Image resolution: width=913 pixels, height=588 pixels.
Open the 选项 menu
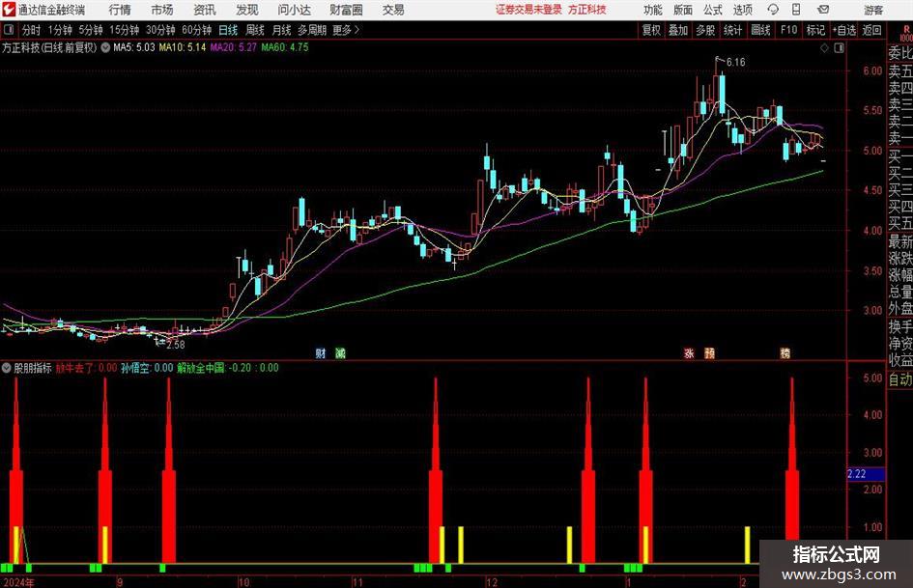coord(742,10)
